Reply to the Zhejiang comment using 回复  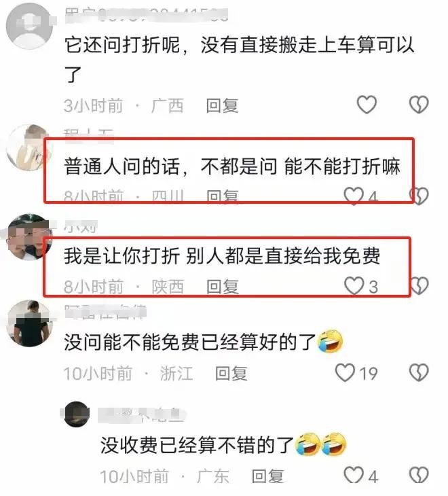pos(231,373)
